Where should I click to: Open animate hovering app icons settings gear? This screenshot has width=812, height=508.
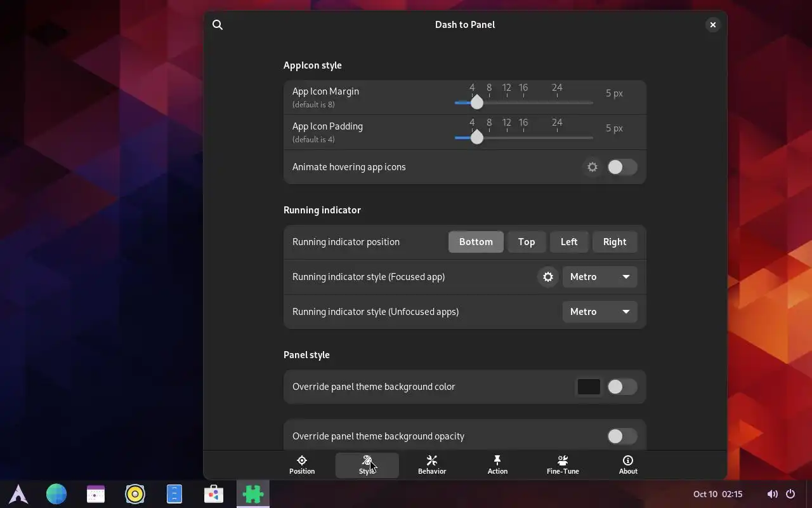(593, 167)
